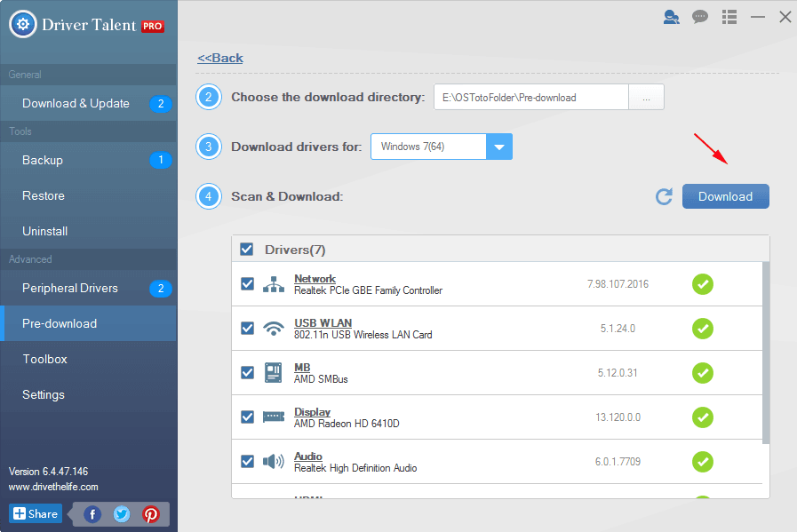Screen dimensions: 797x532
Task: Uncheck the USB WLAN driver checkbox
Action: coord(247,329)
